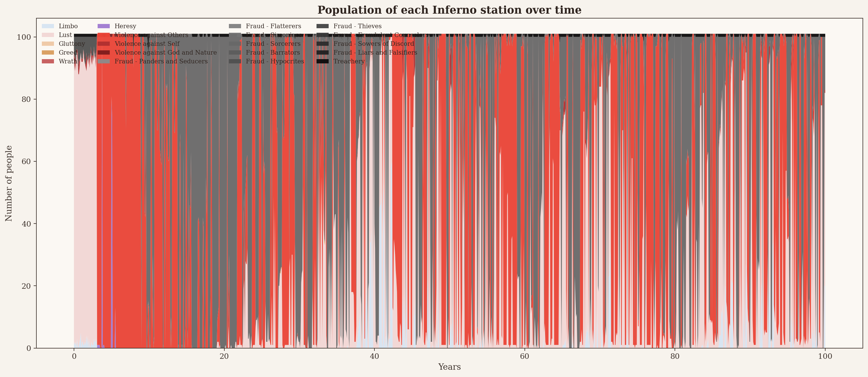Click the Number of people y-axis label

9,183
